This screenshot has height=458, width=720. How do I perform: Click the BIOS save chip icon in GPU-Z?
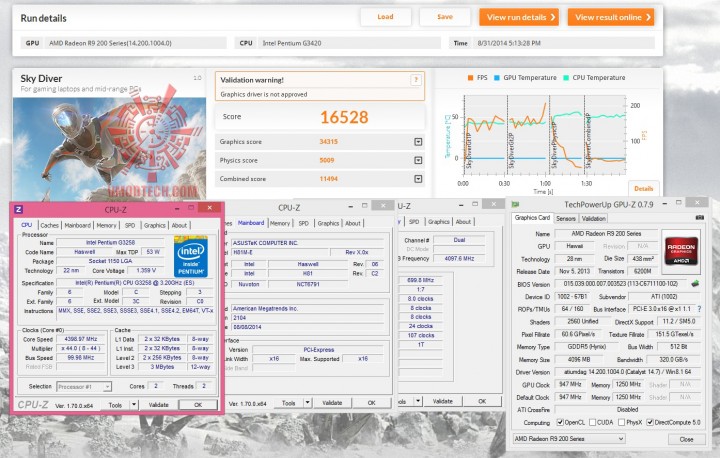pos(695,283)
